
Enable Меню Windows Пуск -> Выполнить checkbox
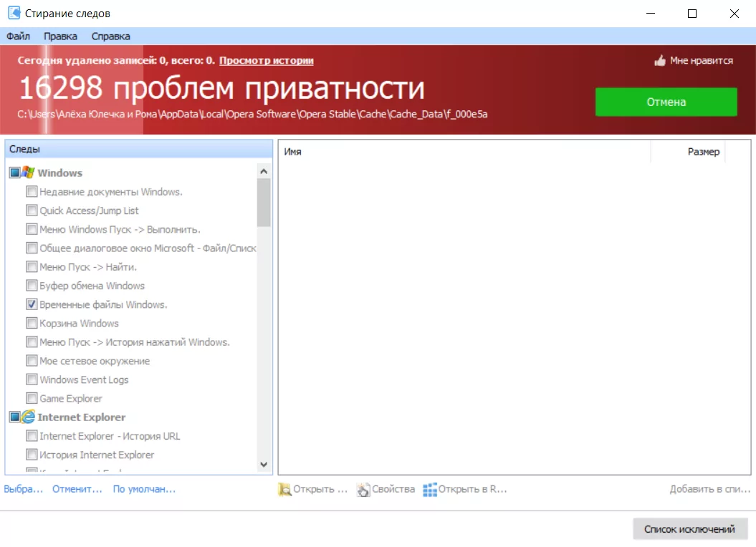pos(32,229)
